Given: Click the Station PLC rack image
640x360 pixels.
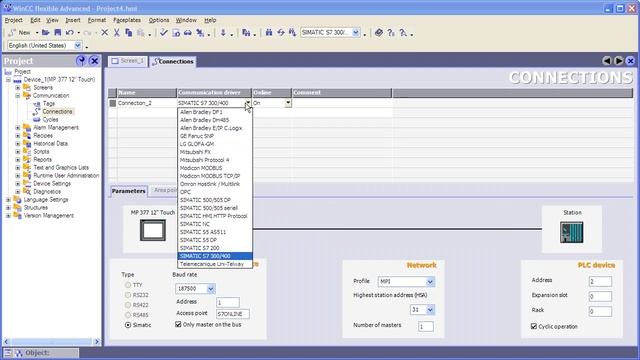Looking at the screenshot, I should click(x=572, y=232).
